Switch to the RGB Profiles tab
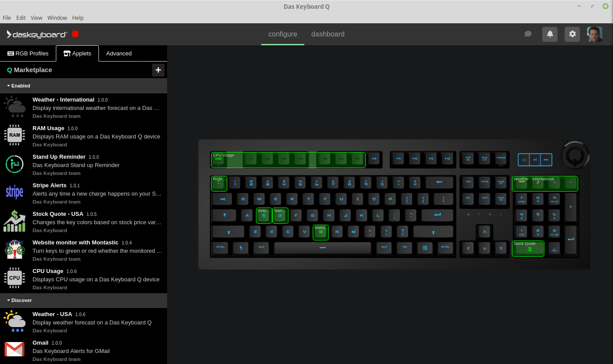Screen dimensions: 613x364 (28, 53)
